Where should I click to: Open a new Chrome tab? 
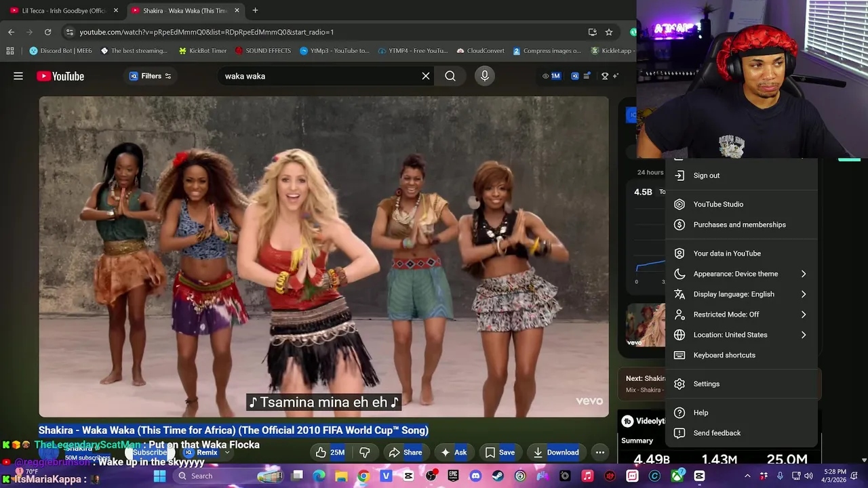click(x=255, y=10)
